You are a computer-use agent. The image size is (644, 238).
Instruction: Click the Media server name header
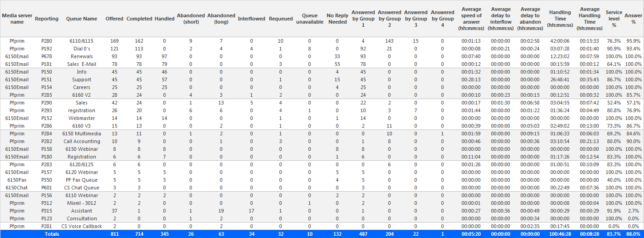[x=17, y=19]
